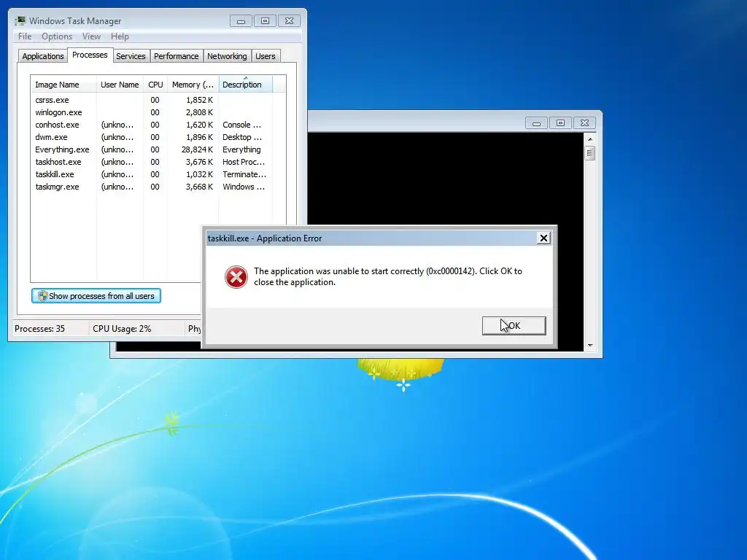The width and height of the screenshot is (747, 560).
Task: Open the Help menu in Task Manager
Action: click(120, 36)
